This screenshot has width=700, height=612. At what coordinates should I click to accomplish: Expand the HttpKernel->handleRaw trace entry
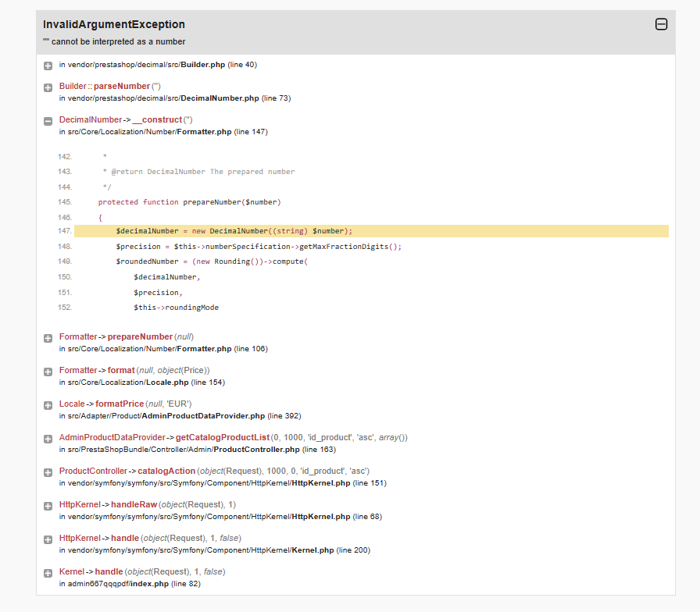[x=48, y=506]
